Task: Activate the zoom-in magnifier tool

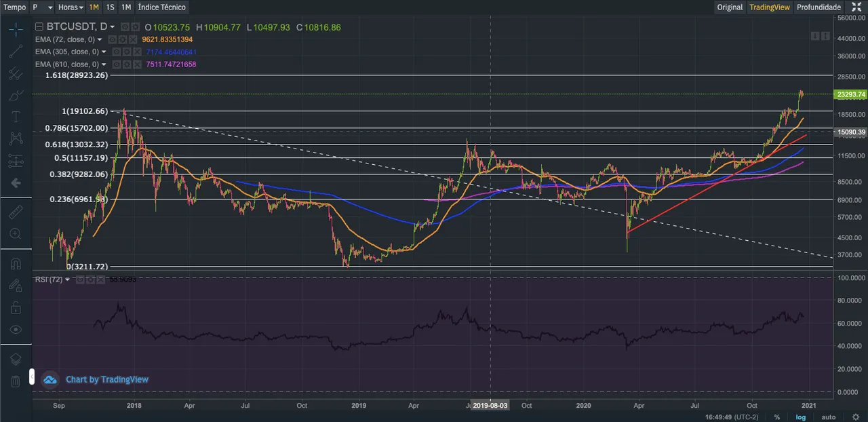Action: tap(16, 234)
